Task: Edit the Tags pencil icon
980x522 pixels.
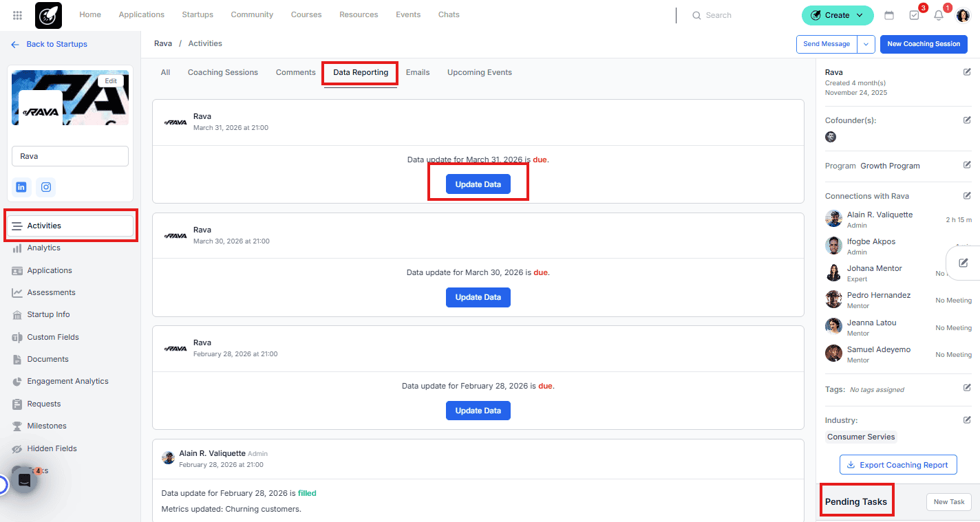Action: pyautogui.click(x=967, y=388)
